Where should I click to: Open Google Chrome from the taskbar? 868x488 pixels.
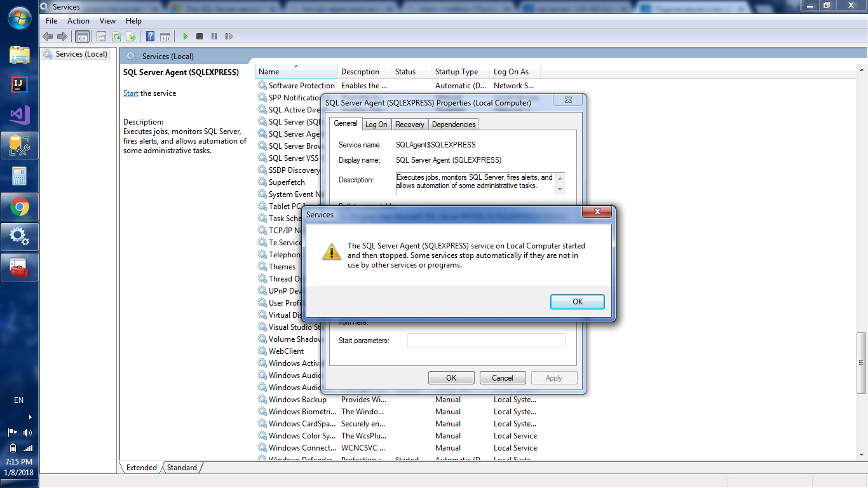(20, 207)
